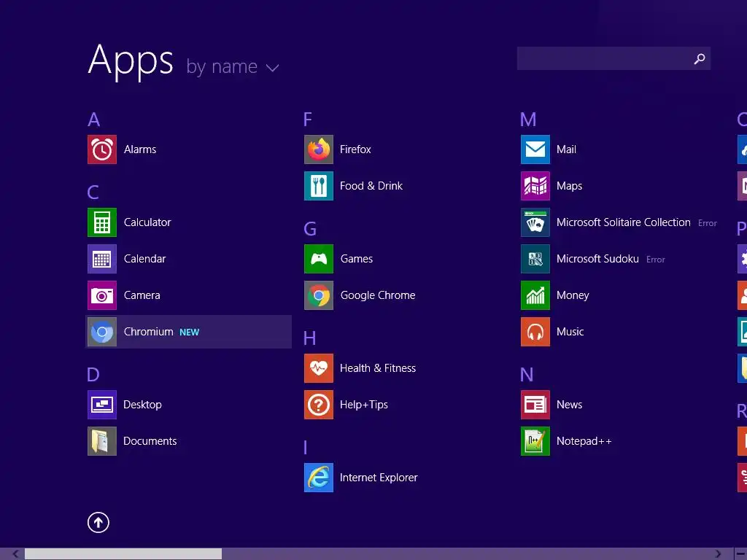
Task: Click the 'Maps' label text
Action: click(569, 186)
